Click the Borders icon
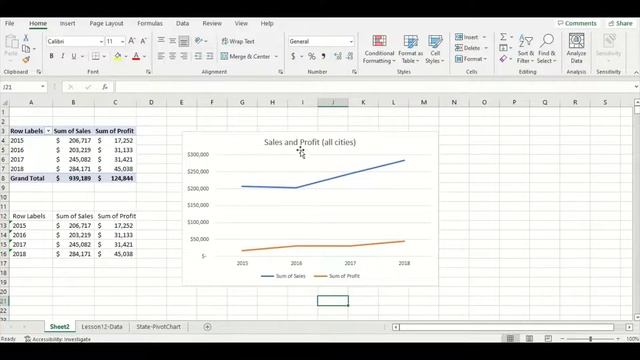 tap(96, 56)
